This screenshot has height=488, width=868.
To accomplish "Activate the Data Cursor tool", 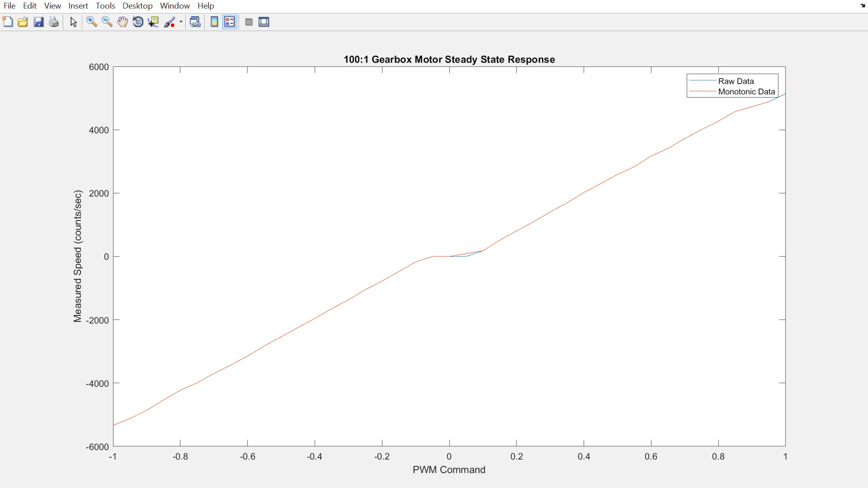I will [x=153, y=22].
